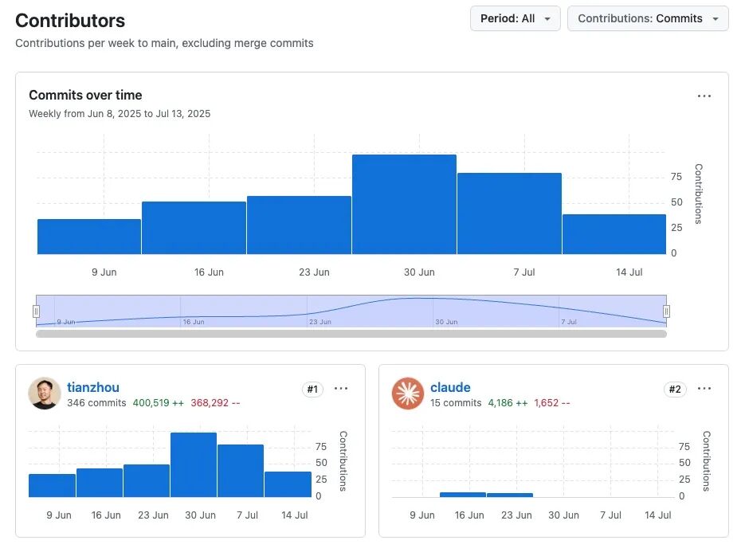Click the '14 Jul' label in claude's chart

tap(658, 515)
